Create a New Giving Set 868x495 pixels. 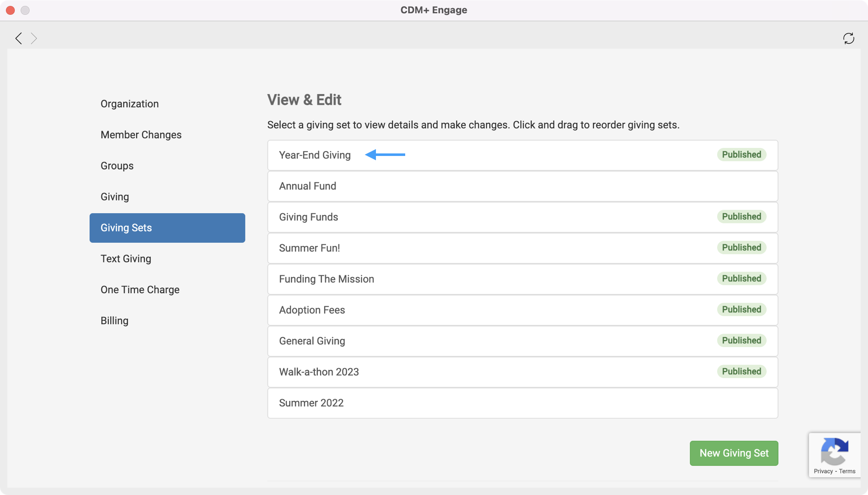[x=734, y=453]
